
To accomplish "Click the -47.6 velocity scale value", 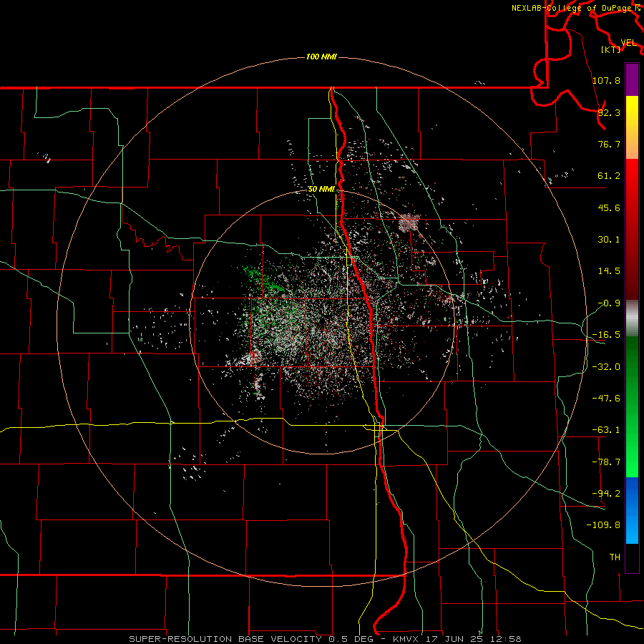I will (606, 399).
